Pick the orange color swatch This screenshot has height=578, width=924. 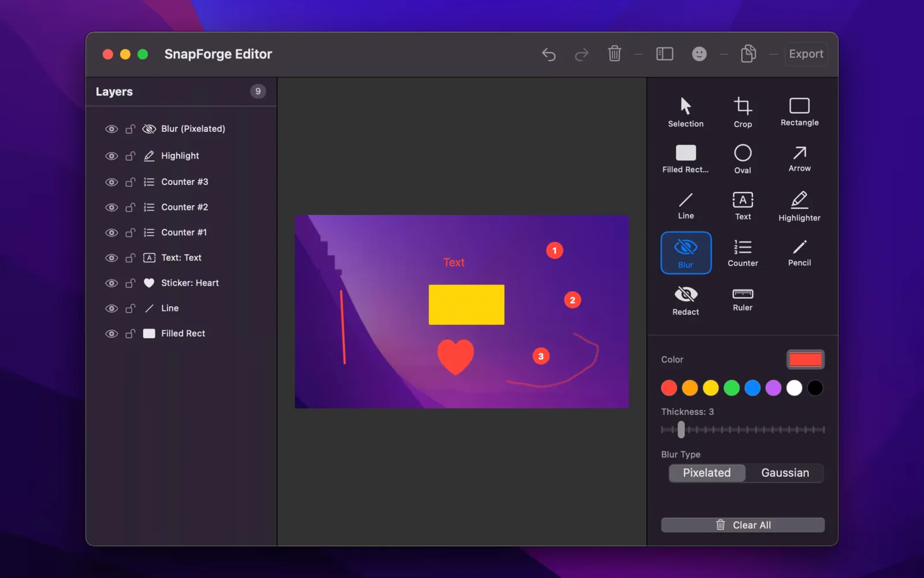(690, 388)
